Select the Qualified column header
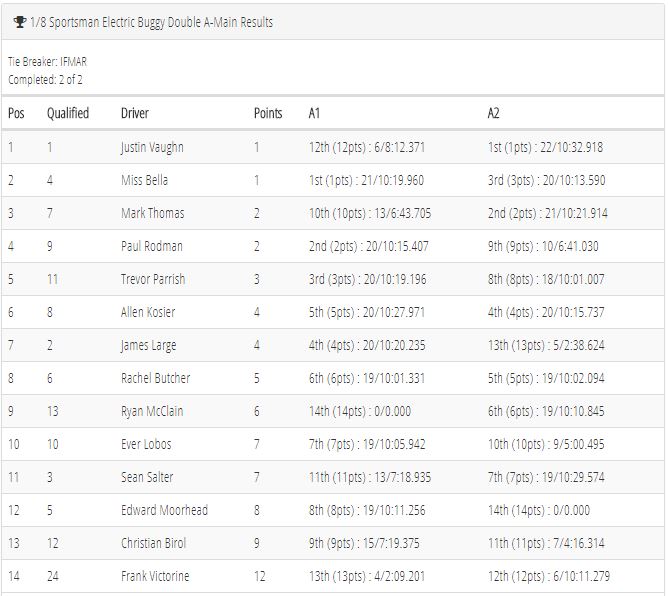Viewport: 669px width, 596px height. 68,113
